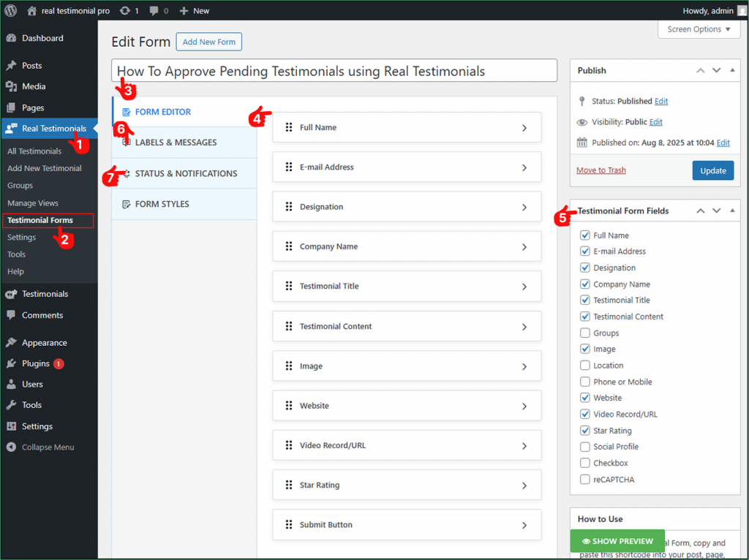749x560 pixels.
Task: Move Testimonial Form Fields panel down
Action: tap(717, 211)
